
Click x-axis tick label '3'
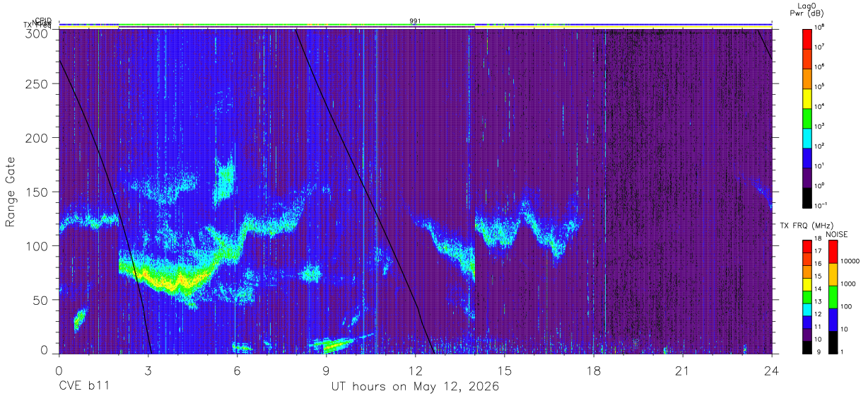[148, 371]
